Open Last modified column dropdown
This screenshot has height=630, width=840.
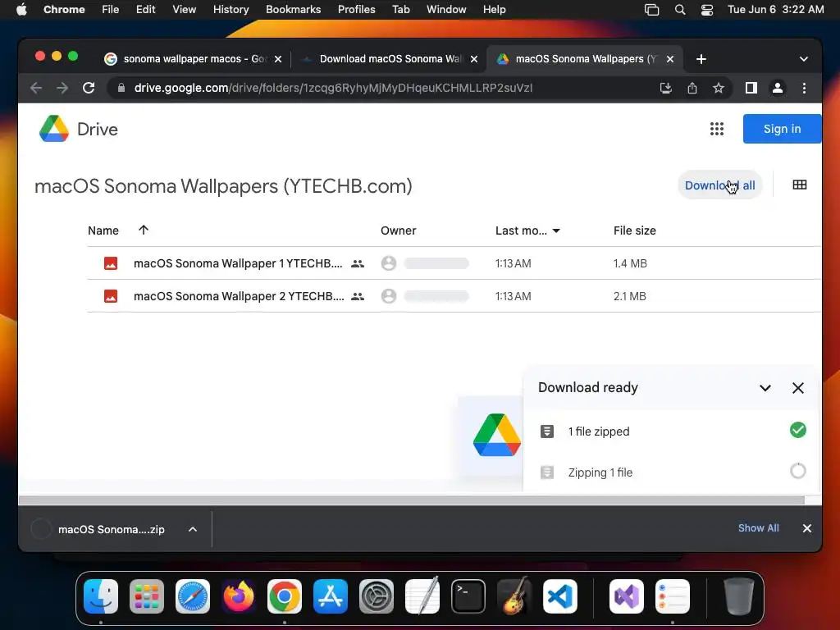click(556, 231)
